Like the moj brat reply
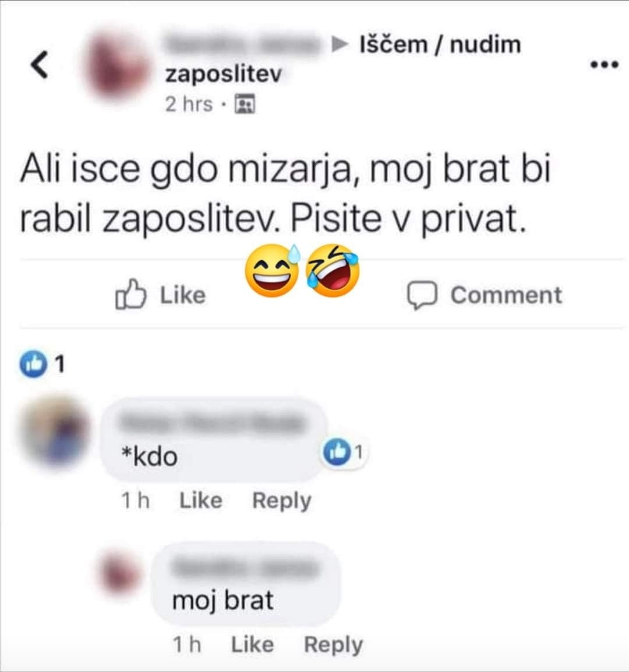The width and height of the screenshot is (629, 672). coord(252,644)
